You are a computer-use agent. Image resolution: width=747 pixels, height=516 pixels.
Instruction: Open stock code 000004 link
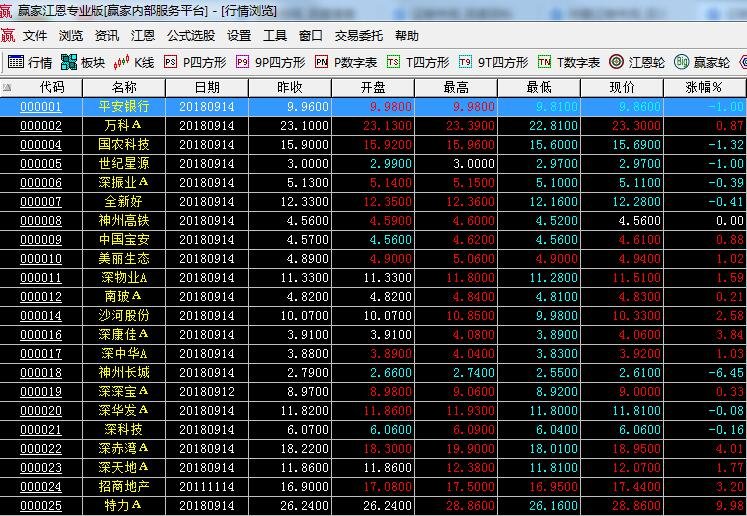(41, 145)
